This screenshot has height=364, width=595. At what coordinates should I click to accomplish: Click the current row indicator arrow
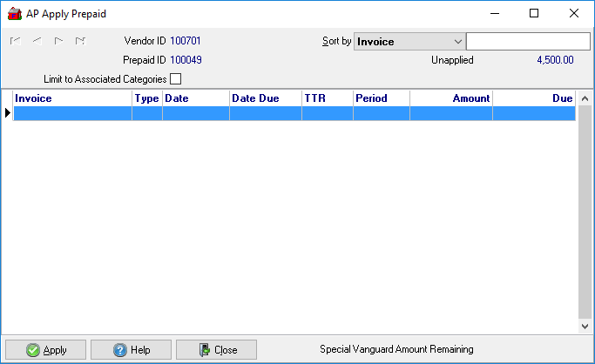click(7, 113)
